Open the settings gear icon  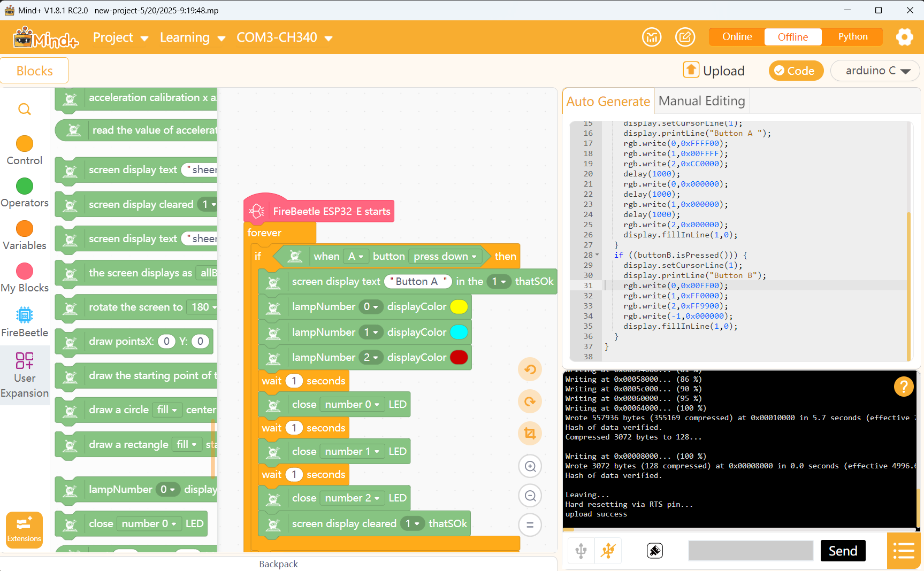coord(904,37)
